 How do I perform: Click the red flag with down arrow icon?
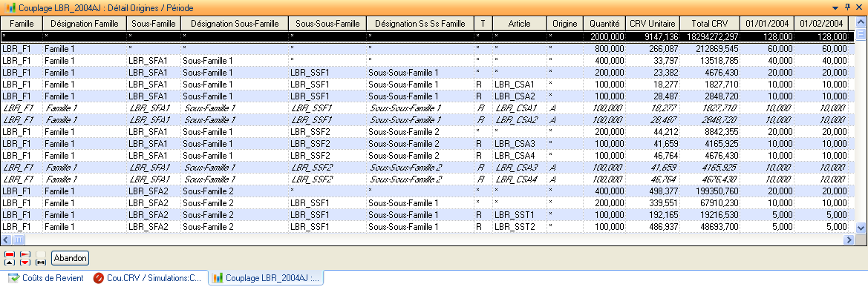coord(25,257)
